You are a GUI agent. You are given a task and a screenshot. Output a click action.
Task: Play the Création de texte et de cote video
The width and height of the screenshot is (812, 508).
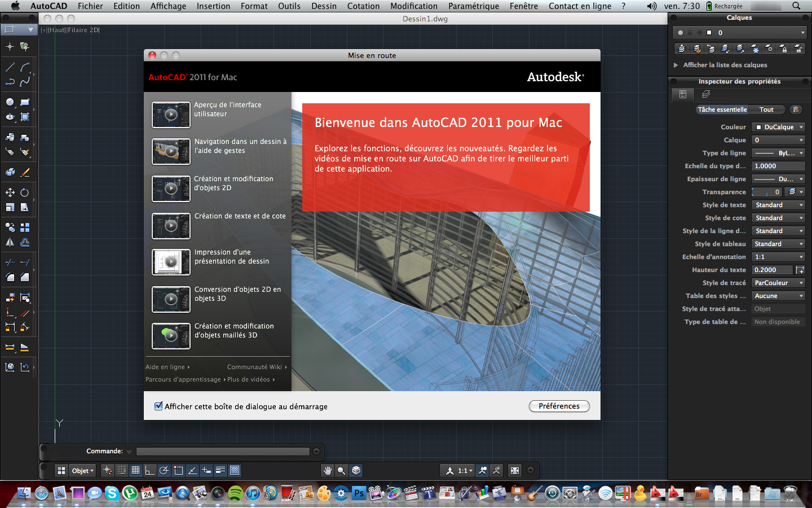click(x=171, y=226)
